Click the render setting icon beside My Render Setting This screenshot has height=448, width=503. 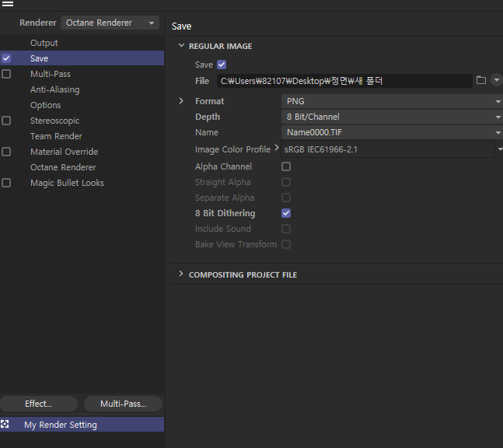pos(5,424)
